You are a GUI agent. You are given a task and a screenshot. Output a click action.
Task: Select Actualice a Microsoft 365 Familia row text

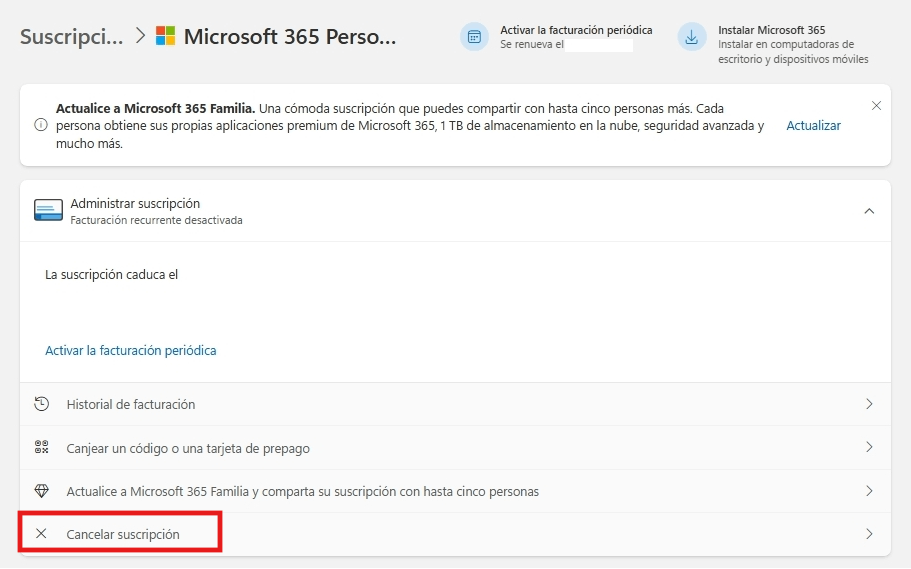[303, 492]
